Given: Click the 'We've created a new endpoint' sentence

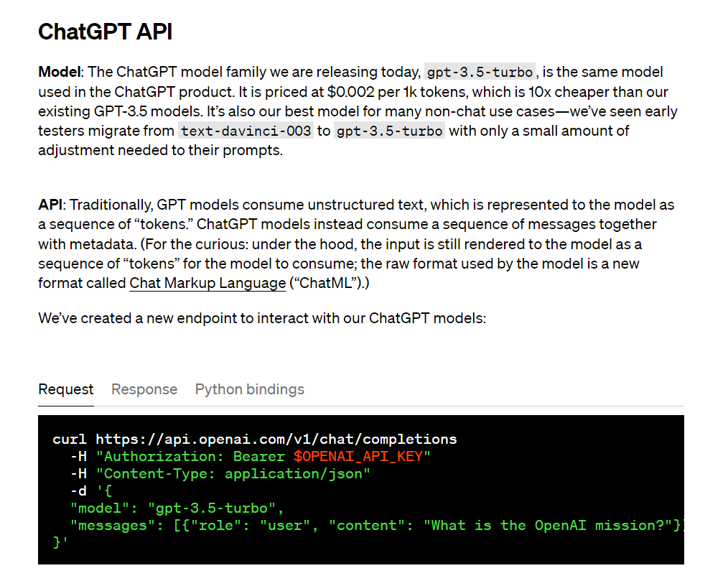Looking at the screenshot, I should coord(262,317).
